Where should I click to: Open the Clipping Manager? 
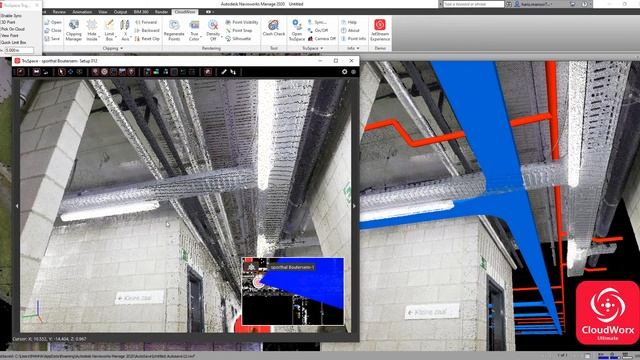point(73,30)
